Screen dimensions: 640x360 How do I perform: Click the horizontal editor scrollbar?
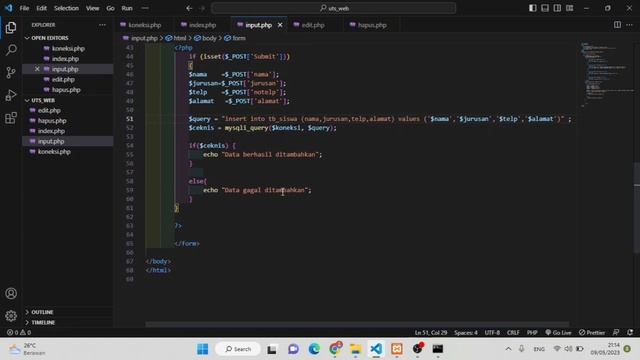(357, 324)
